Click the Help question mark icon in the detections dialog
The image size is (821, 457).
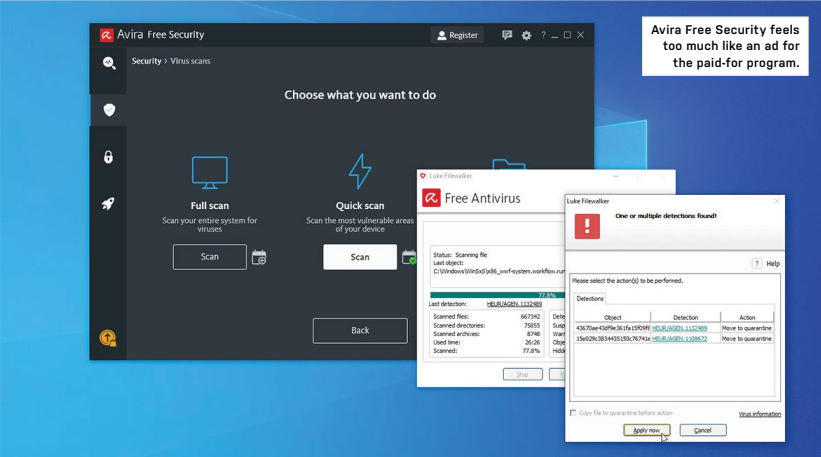click(757, 263)
